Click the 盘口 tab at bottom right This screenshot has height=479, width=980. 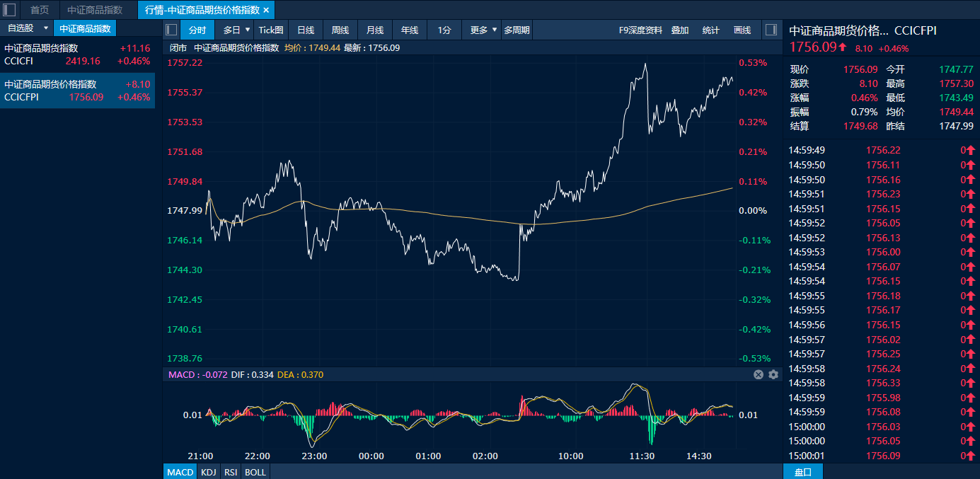803,472
